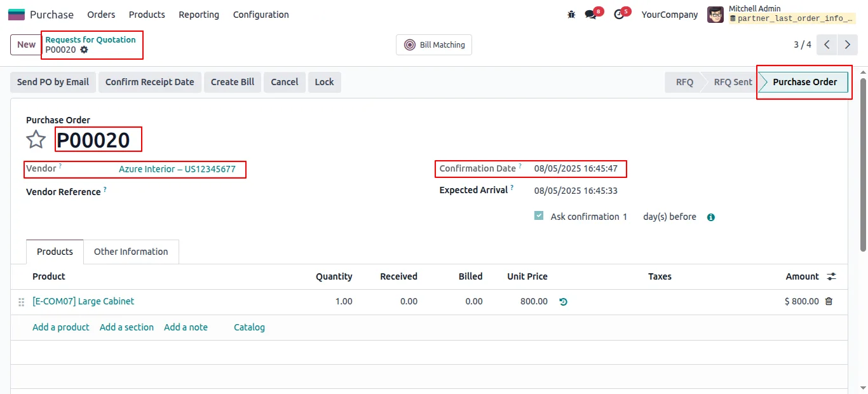868x394 pixels.
Task: Click the Taxes column header
Action: pyautogui.click(x=660, y=276)
